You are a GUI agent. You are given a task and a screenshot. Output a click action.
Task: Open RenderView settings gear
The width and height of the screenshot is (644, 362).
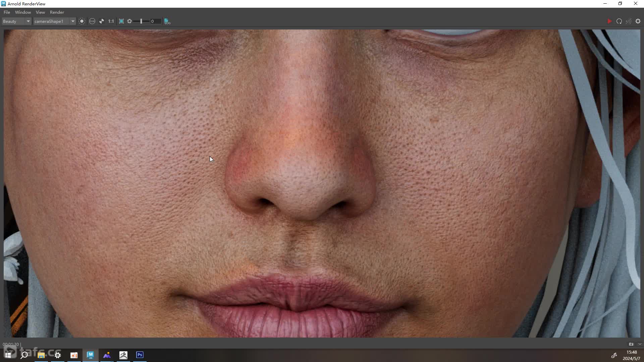tap(638, 21)
